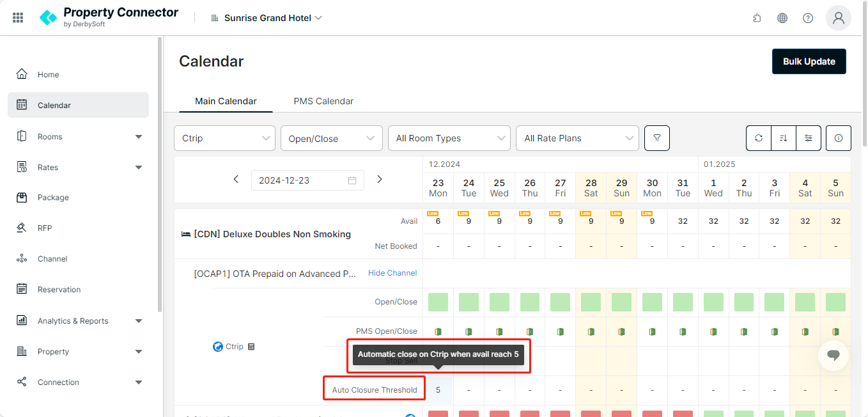
Task: Open Sunrise Grand Hotel selector
Action: pyautogui.click(x=267, y=18)
